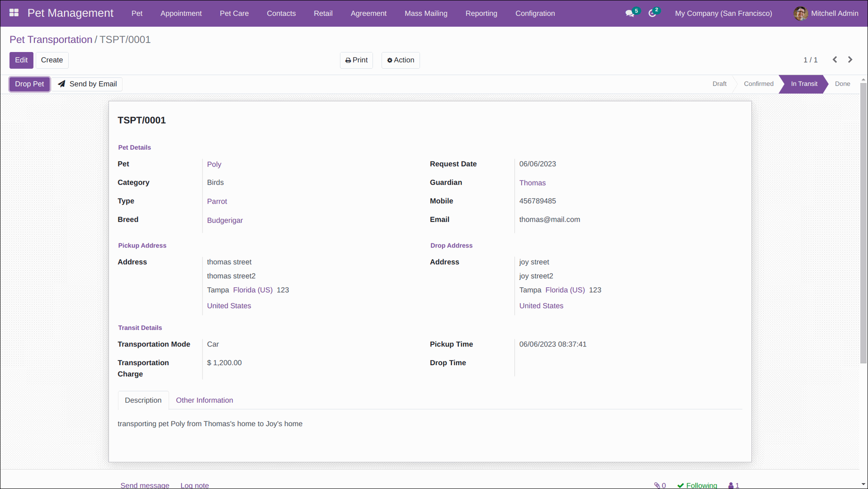Set stage to Done in the status bar
The image size is (868, 489).
coord(843,84)
